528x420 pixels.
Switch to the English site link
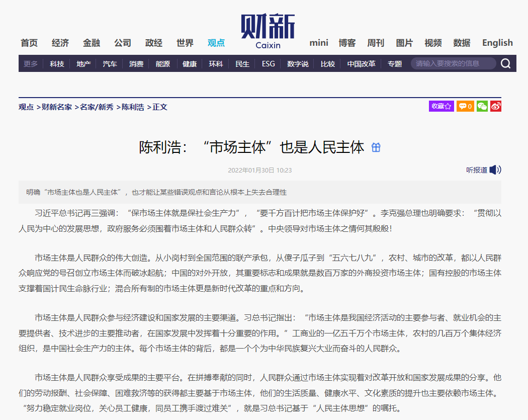(x=497, y=43)
